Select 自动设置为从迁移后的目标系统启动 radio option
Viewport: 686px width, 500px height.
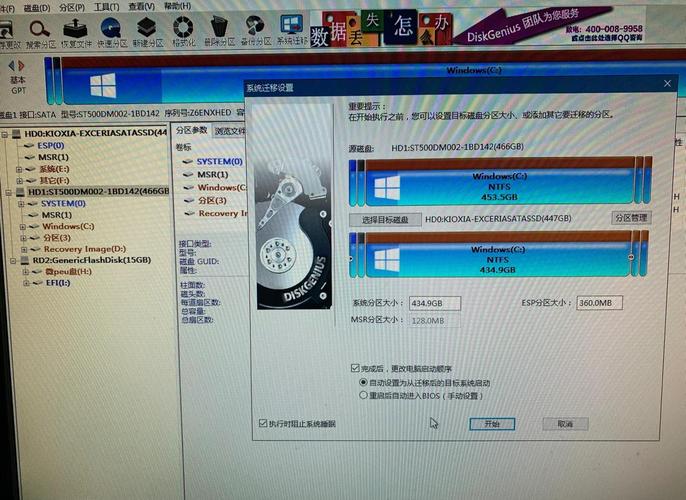tap(363, 382)
